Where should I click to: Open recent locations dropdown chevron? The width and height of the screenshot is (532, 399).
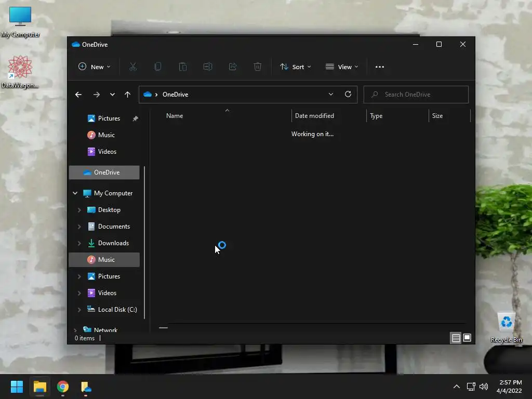click(112, 95)
